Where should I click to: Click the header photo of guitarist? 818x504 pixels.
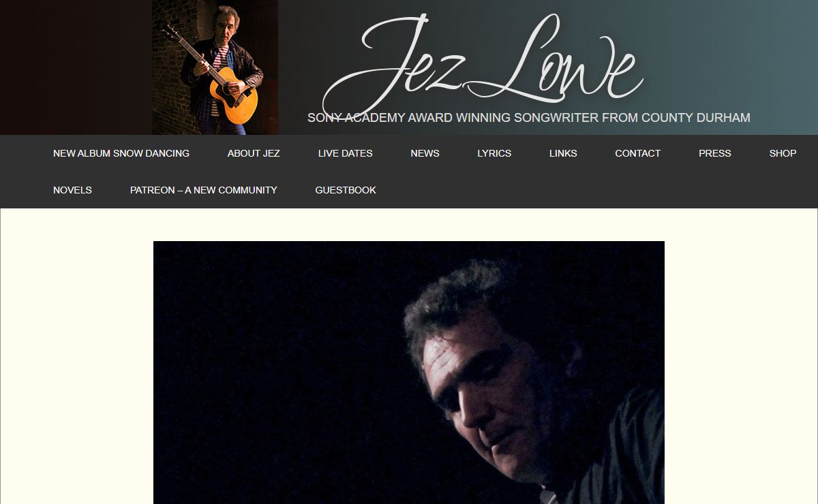[x=215, y=67]
